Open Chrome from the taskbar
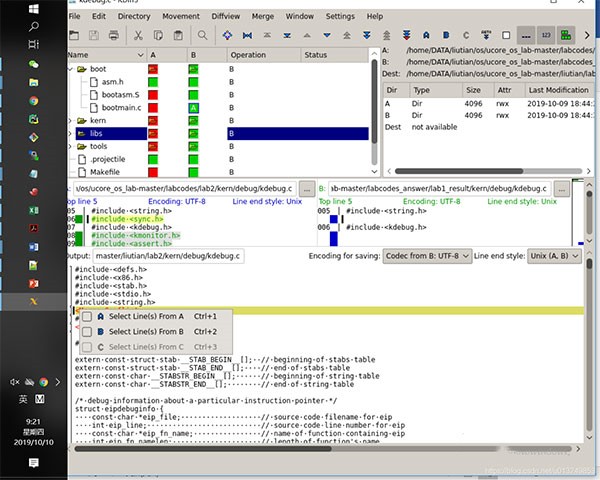The width and height of the screenshot is (600, 480). (x=34, y=101)
